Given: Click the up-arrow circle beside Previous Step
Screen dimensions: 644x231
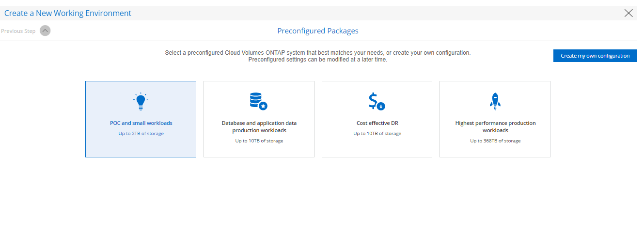Looking at the screenshot, I should tap(45, 31).
